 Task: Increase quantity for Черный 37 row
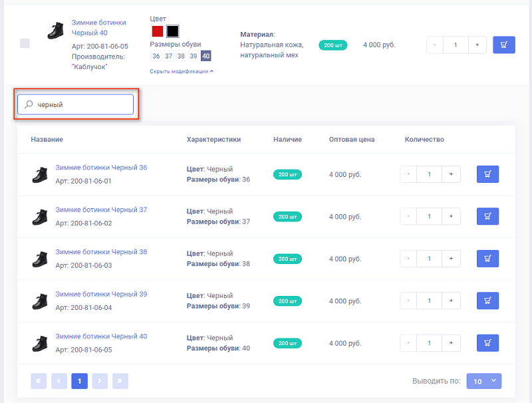(x=451, y=216)
